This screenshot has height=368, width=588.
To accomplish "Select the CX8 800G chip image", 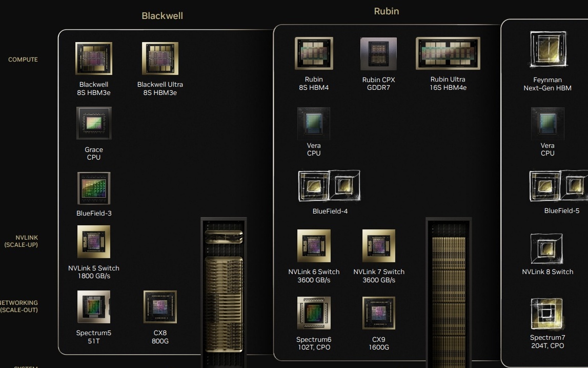I will (160, 307).
